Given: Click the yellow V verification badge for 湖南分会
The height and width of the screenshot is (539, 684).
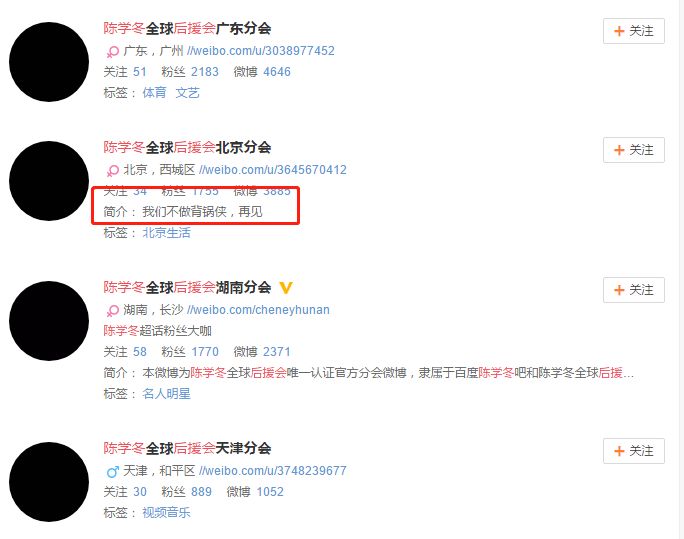Looking at the screenshot, I should 286,288.
